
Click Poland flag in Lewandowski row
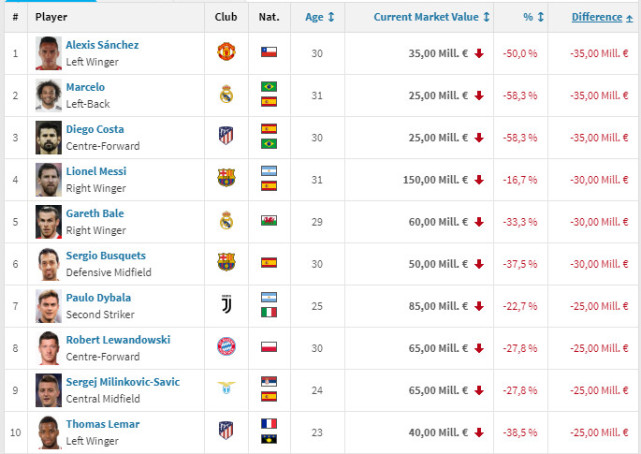click(x=269, y=346)
